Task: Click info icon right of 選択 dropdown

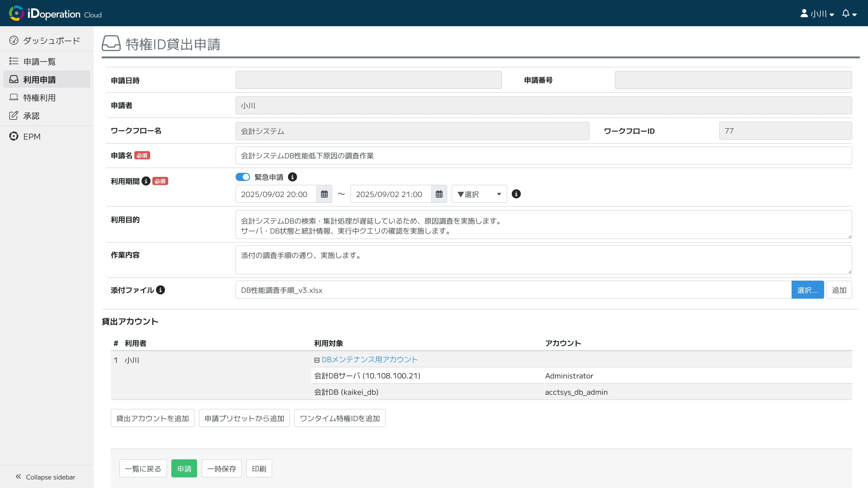Action: [516, 194]
